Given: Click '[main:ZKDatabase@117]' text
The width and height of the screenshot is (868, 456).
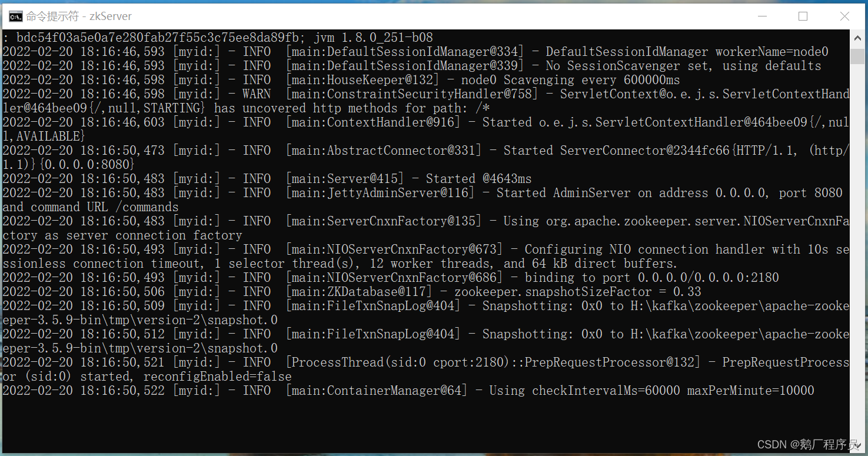Looking at the screenshot, I should pyautogui.click(x=359, y=292).
